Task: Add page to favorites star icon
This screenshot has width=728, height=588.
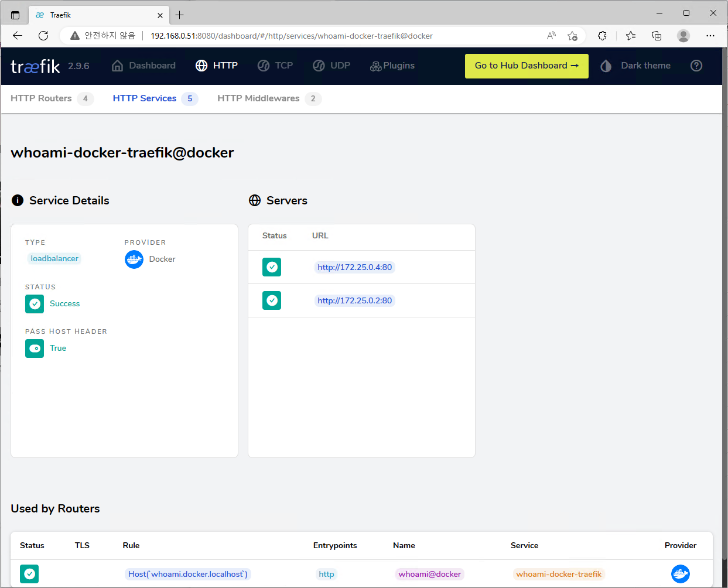Action: point(573,36)
